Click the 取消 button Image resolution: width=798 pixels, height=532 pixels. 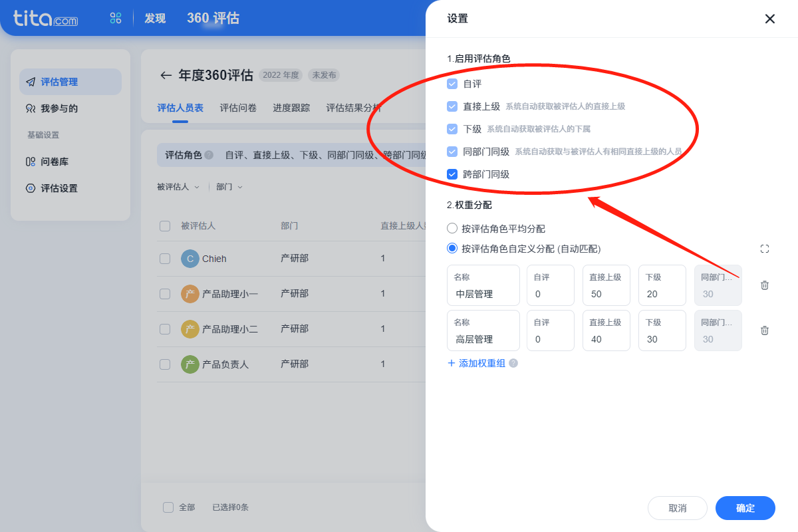tap(678, 508)
